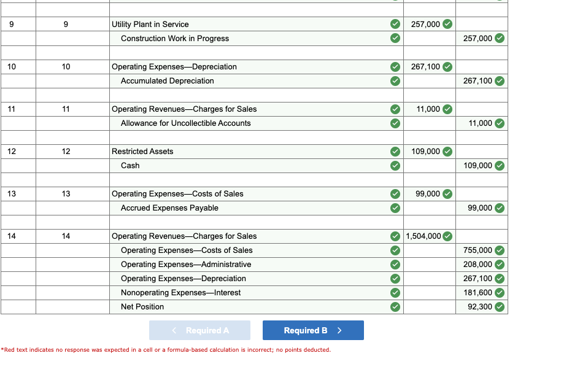Screen dimensions: 588x372
Task: Select the 755,000 credit value
Action: point(478,250)
